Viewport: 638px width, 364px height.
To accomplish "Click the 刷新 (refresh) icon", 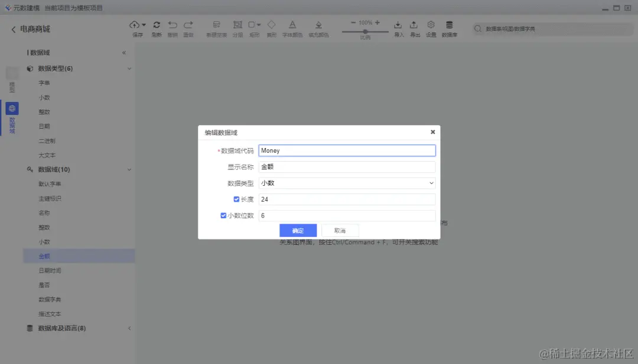I will (157, 25).
